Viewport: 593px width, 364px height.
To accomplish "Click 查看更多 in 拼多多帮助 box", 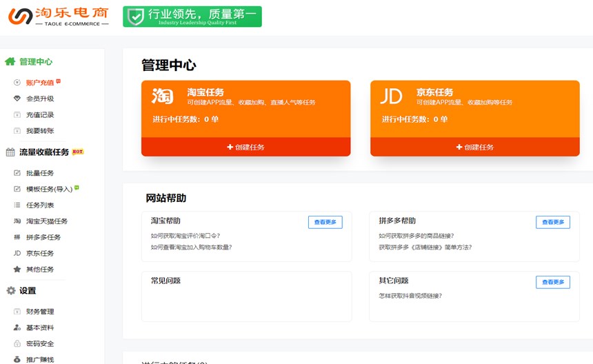I will pyautogui.click(x=553, y=222).
